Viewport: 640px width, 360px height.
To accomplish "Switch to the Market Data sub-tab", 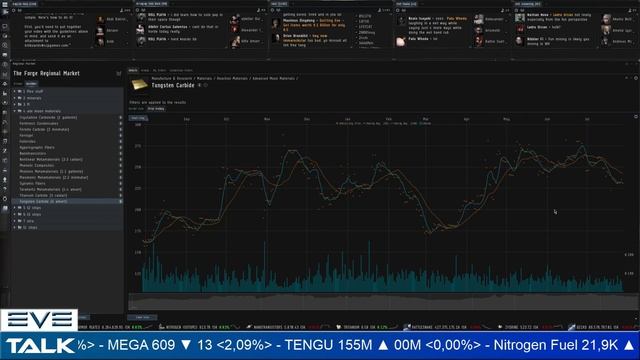I will coord(136,109).
